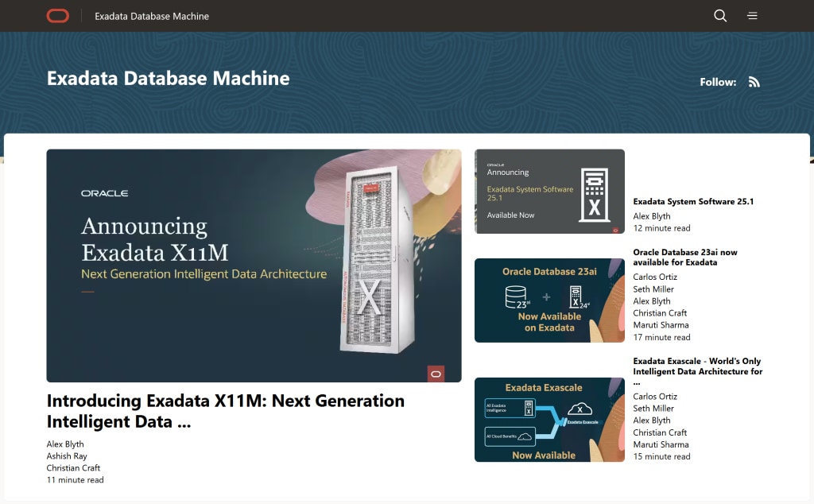
Task: Subscribe via the RSS feed icon
Action: [754, 82]
